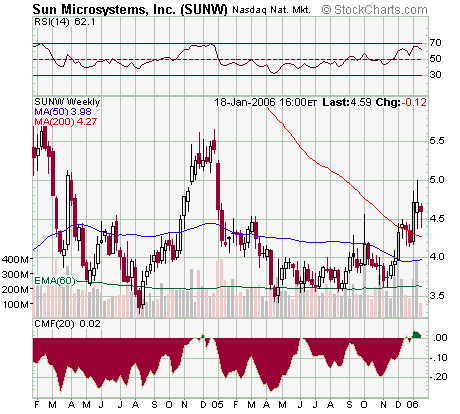Click the RSI '50' axis label
This screenshot has width=460, height=414.
tap(435, 59)
